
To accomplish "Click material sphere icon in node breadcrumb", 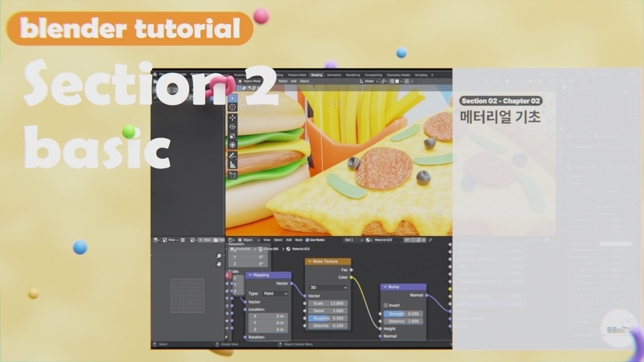I will (288, 249).
